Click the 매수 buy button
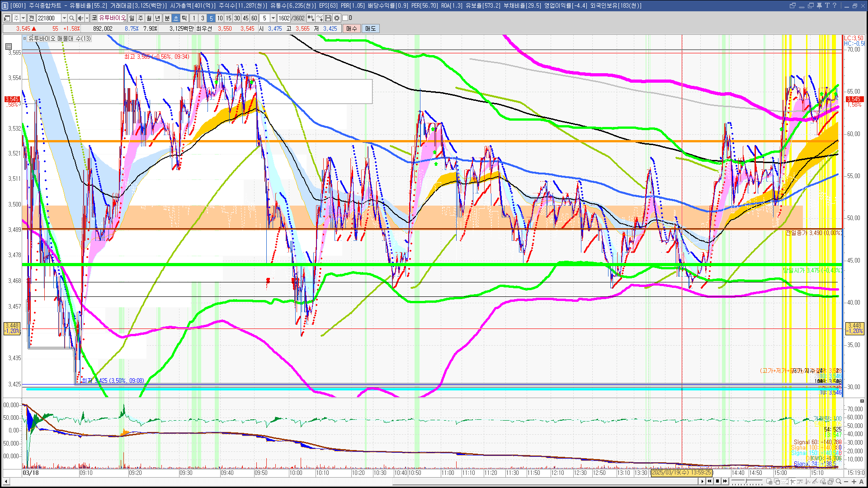 click(x=352, y=28)
